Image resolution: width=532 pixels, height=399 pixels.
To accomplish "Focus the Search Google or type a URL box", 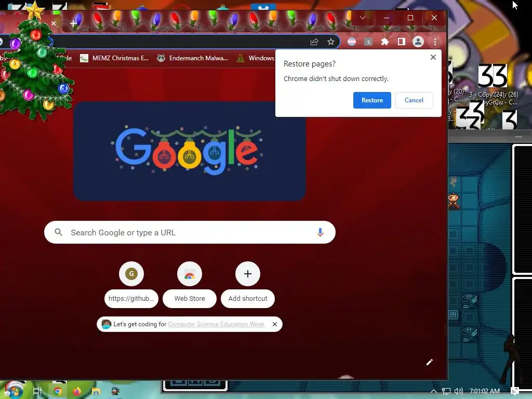I will (x=190, y=232).
